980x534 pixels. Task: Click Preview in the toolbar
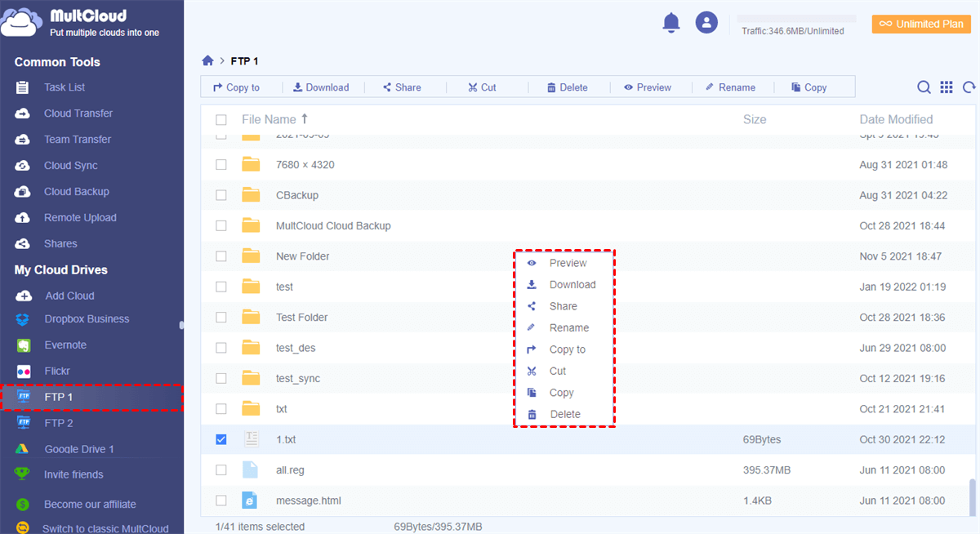[x=648, y=87]
